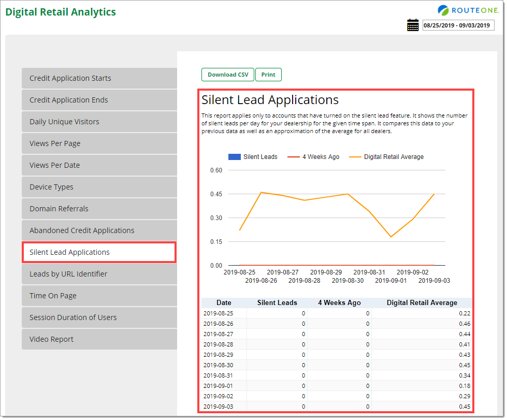507x420 pixels.
Task: Open the Credit Application Ends report
Action: tap(99, 100)
